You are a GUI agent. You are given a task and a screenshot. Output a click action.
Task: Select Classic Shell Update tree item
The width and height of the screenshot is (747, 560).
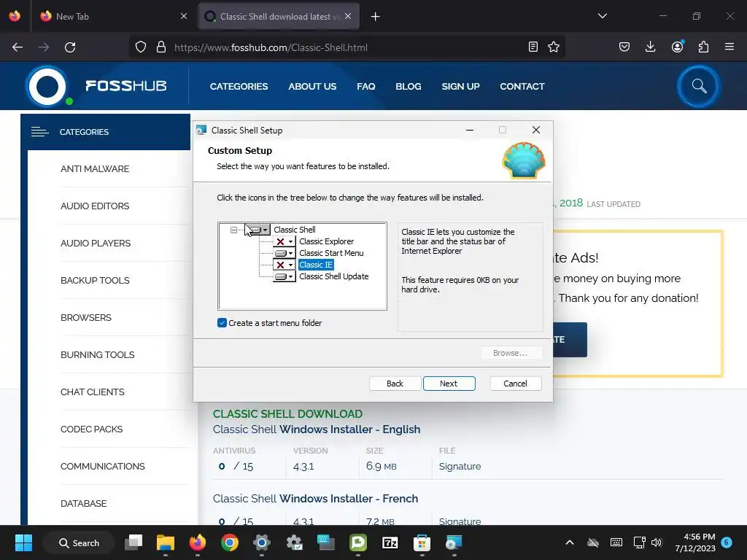point(333,276)
